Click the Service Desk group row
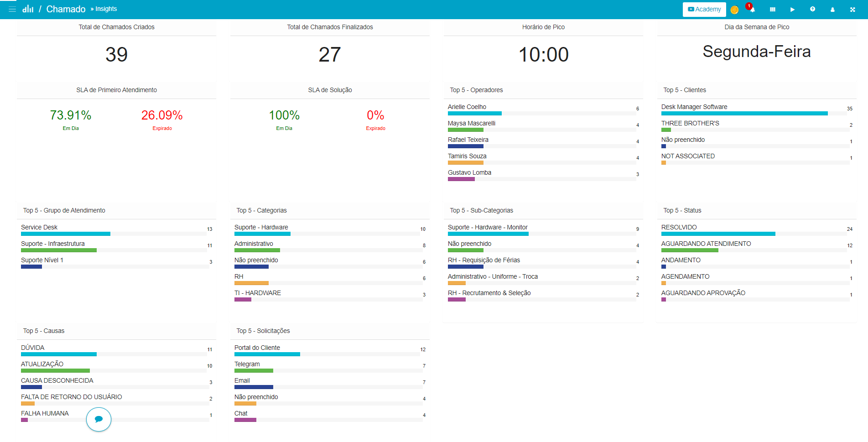This screenshot has width=868, height=442. pyautogui.click(x=117, y=230)
